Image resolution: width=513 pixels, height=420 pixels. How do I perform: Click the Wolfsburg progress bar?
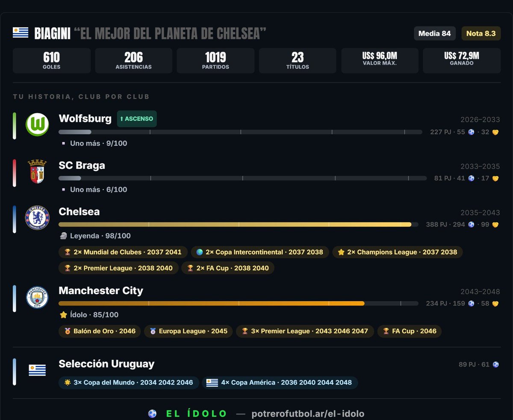coord(240,132)
